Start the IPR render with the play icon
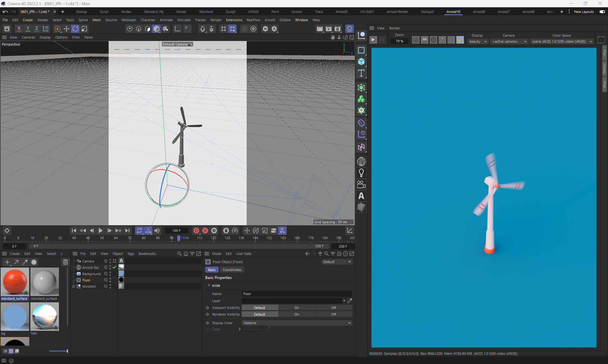Screen dimensions: 608x364 (373, 40)
